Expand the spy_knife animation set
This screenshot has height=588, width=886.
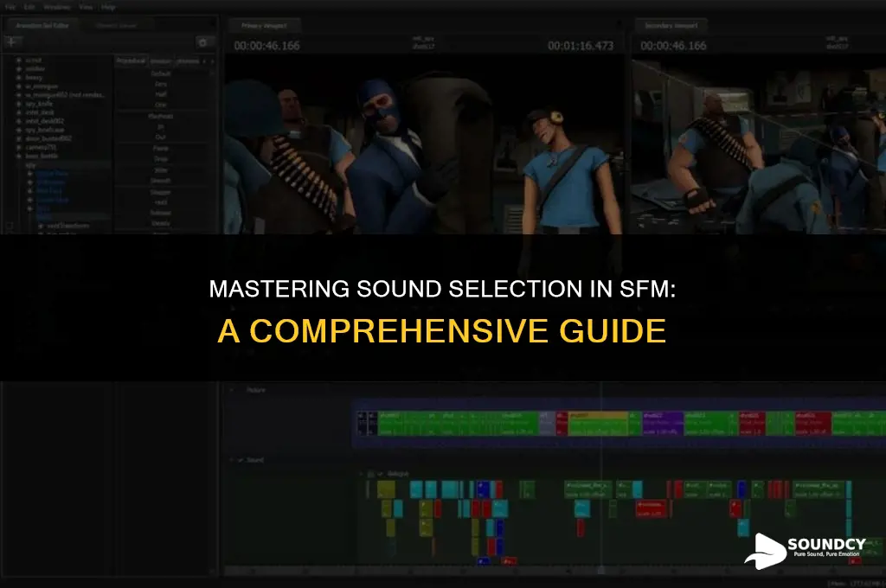tap(18, 104)
